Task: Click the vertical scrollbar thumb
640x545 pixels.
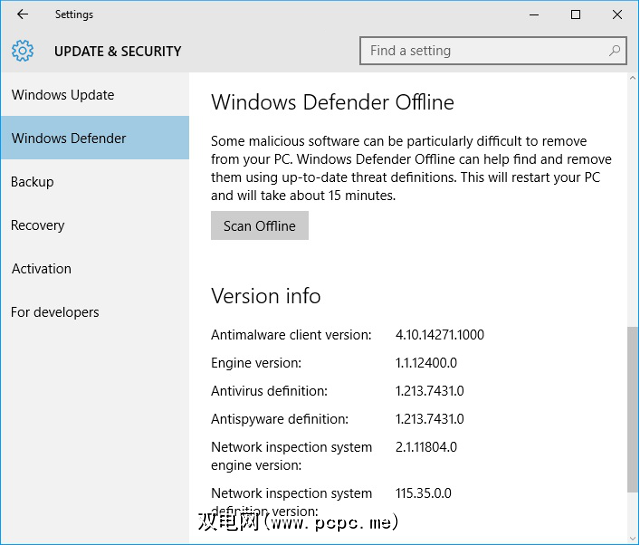Action: click(632, 409)
